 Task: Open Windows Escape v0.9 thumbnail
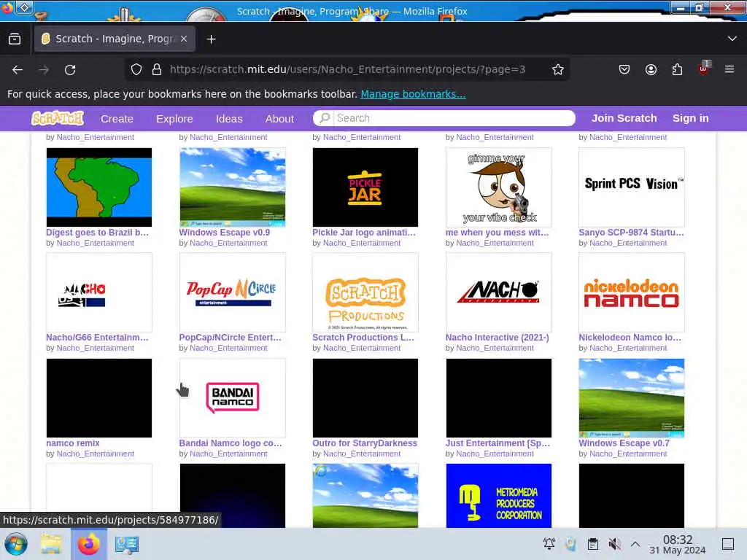coord(233,187)
